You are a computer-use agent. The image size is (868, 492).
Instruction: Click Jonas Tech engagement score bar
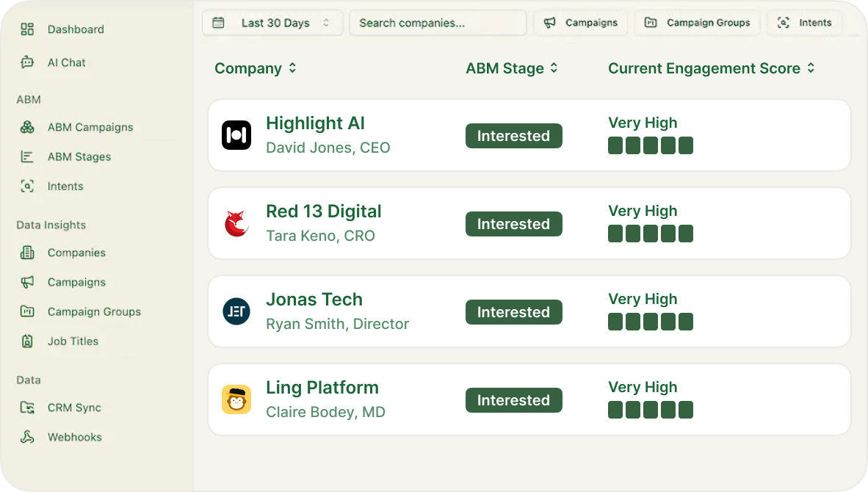click(x=650, y=322)
